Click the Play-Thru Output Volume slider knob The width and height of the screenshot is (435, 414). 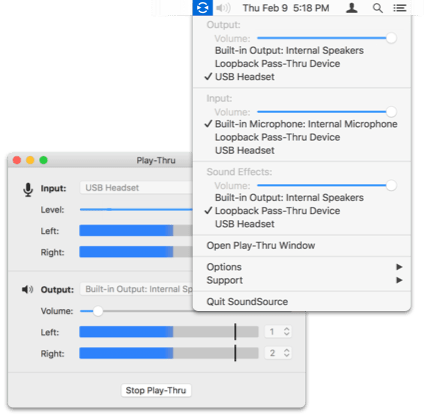98,311
